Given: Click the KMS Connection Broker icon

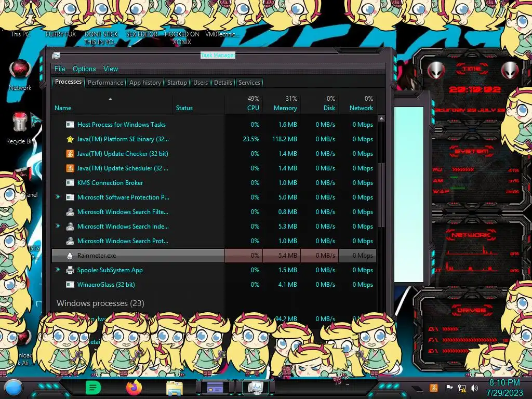Looking at the screenshot, I should (x=70, y=183).
